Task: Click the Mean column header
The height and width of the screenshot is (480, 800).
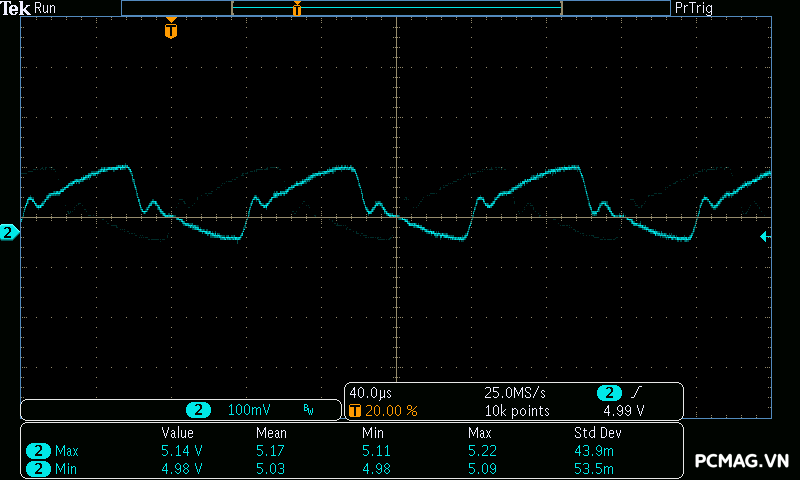Action: (x=271, y=433)
